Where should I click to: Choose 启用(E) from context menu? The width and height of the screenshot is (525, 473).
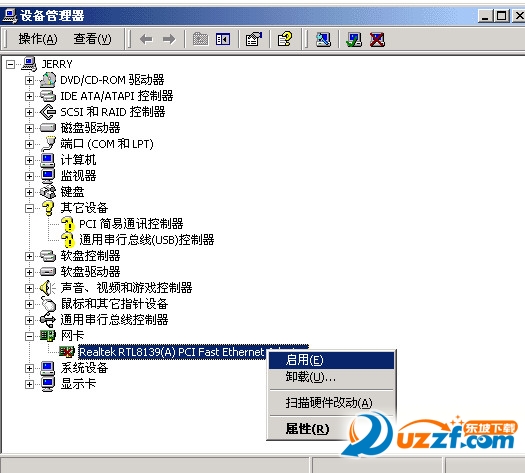(331, 360)
